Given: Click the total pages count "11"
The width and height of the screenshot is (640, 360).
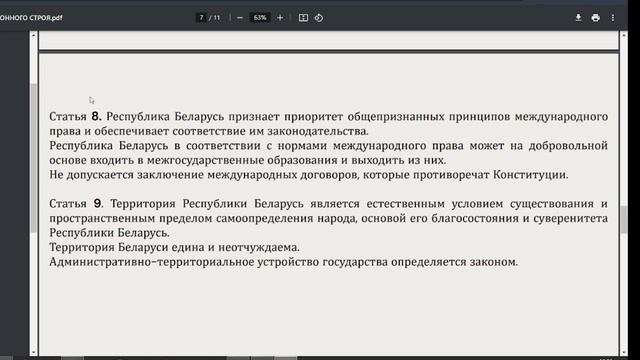Looking at the screenshot, I should point(217,18).
